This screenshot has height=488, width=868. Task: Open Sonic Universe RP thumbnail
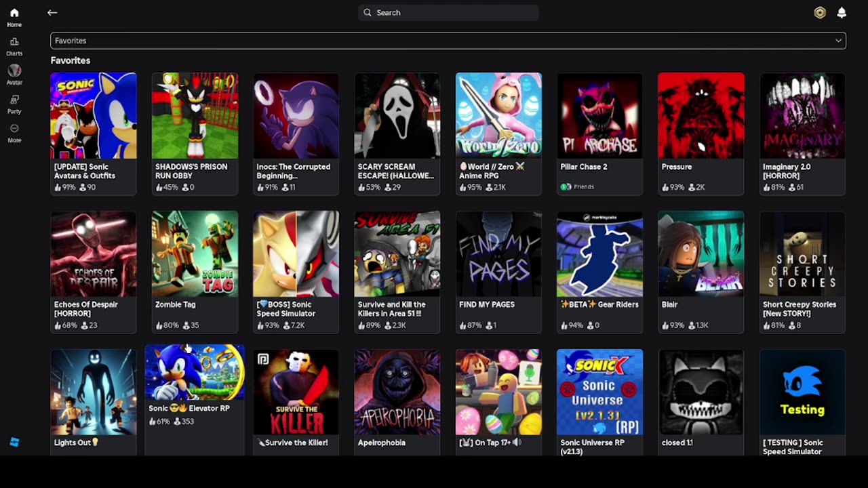pyautogui.click(x=599, y=392)
